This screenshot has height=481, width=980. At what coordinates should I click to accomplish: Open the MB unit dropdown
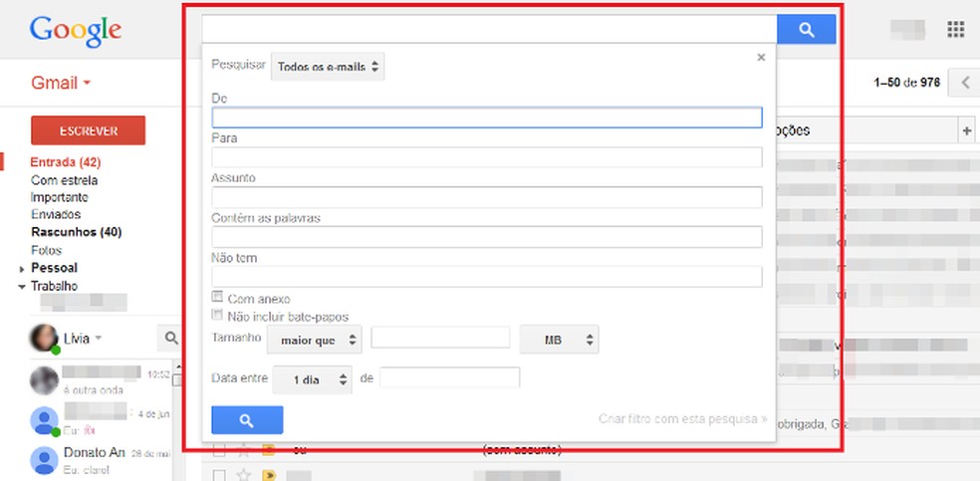coord(559,340)
